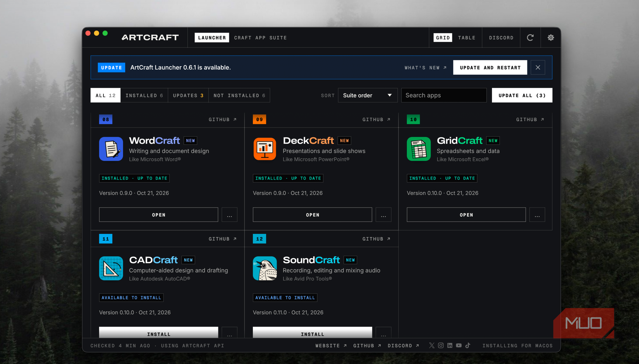The width and height of the screenshot is (639, 364).
Task: Open the Suite order sort dropdown
Action: (x=368, y=95)
